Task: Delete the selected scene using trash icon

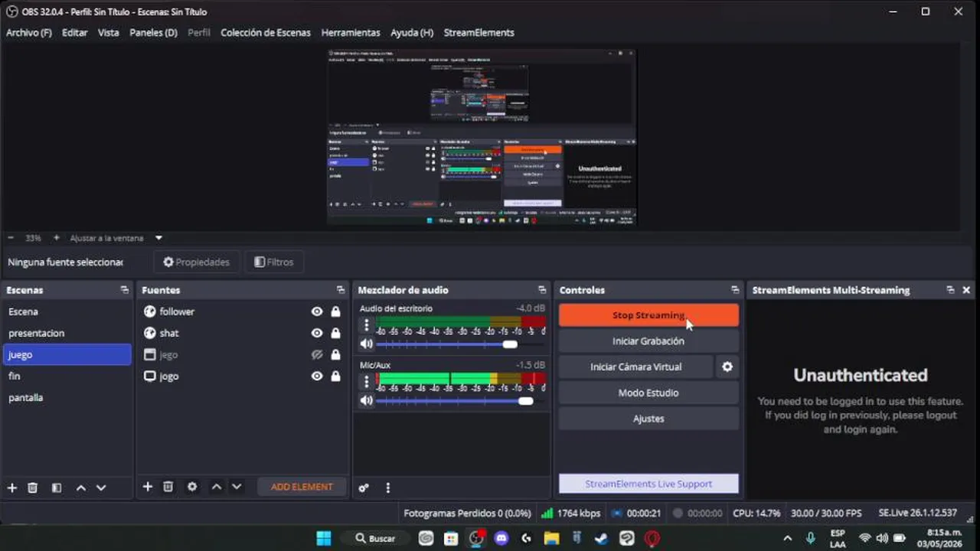Action: coord(32,487)
